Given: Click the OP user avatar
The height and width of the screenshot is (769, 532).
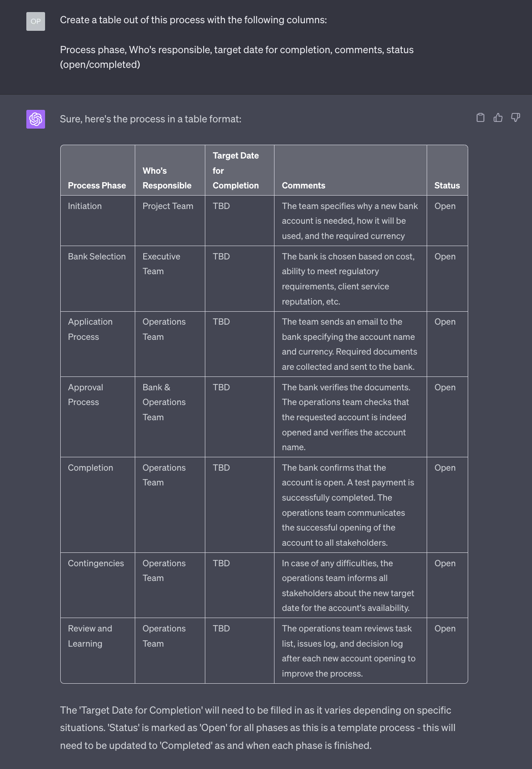Looking at the screenshot, I should tap(36, 21).
